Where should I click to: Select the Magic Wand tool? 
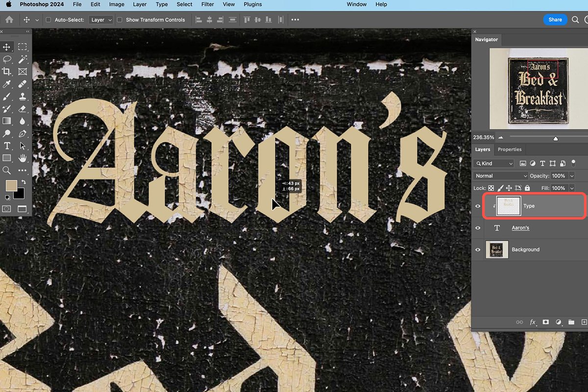[22, 59]
